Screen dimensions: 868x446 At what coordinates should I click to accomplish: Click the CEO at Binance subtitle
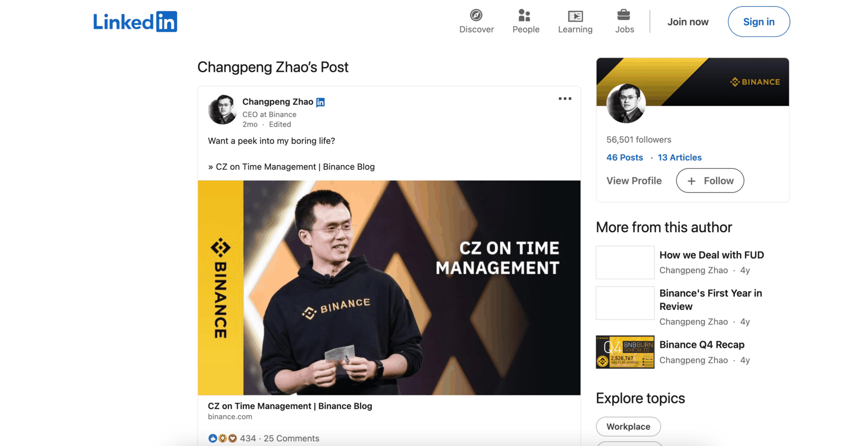[x=269, y=115]
